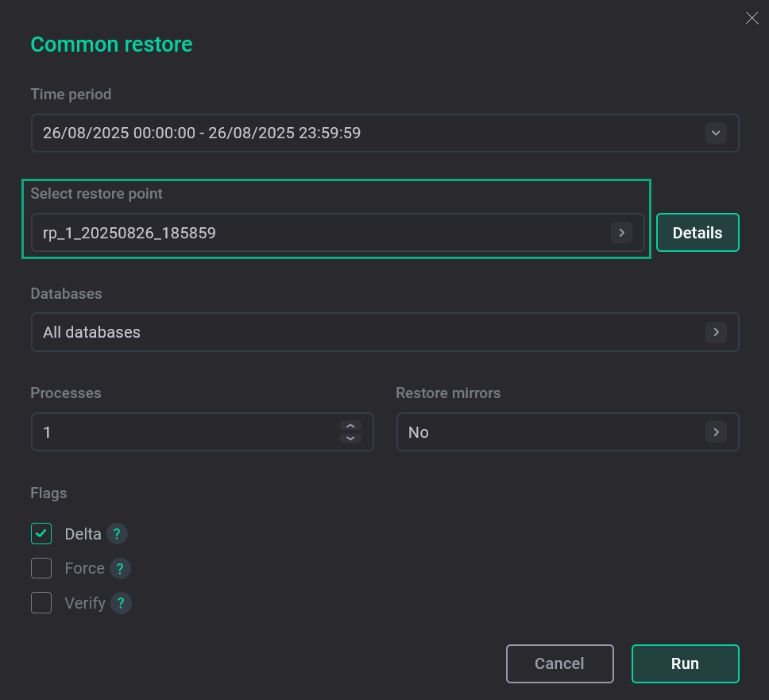This screenshot has width=769, height=700.
Task: Open the Databases selector arrow
Action: click(716, 332)
